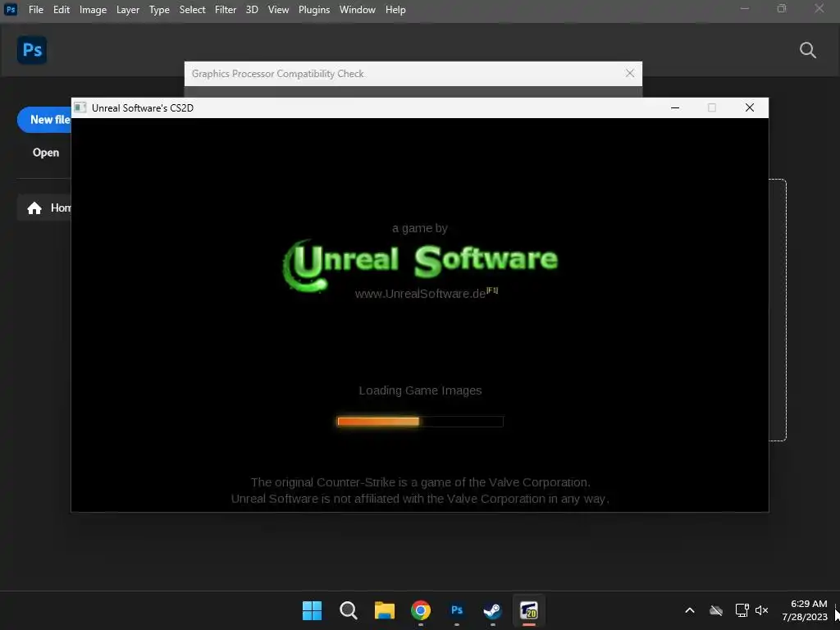Click the Photoshop search magnifier icon
This screenshot has width=840, height=630.
pos(807,50)
